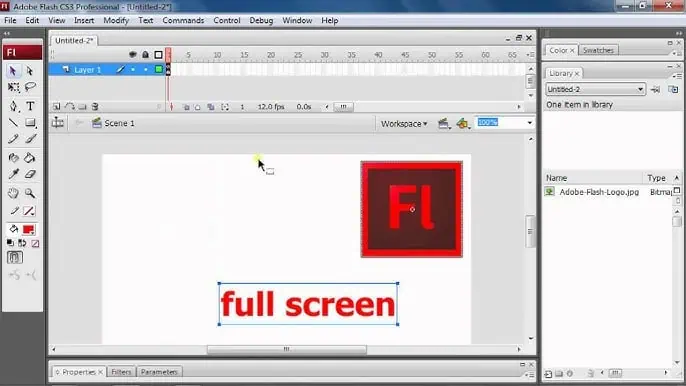Select the Pencil tool
This screenshot has width=686, height=386.
[13, 139]
